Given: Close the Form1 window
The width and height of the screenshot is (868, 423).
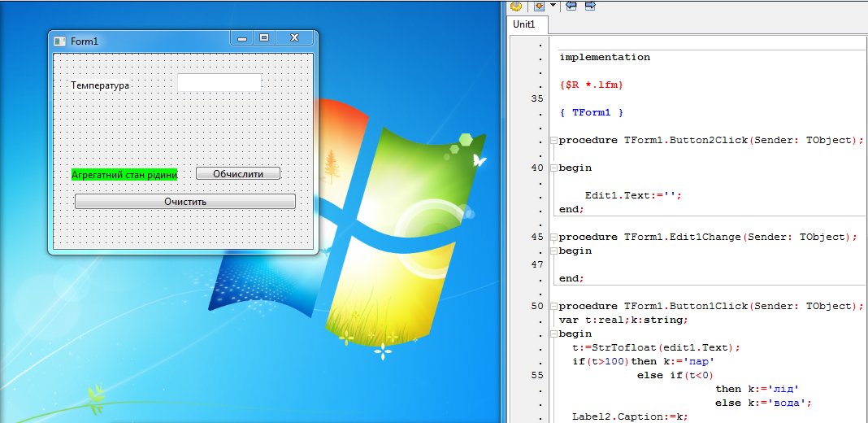Looking at the screenshot, I should 295,37.
